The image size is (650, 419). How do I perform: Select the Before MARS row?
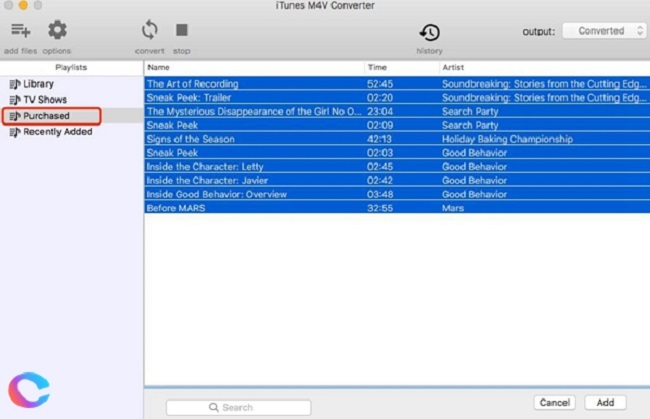pyautogui.click(x=397, y=208)
